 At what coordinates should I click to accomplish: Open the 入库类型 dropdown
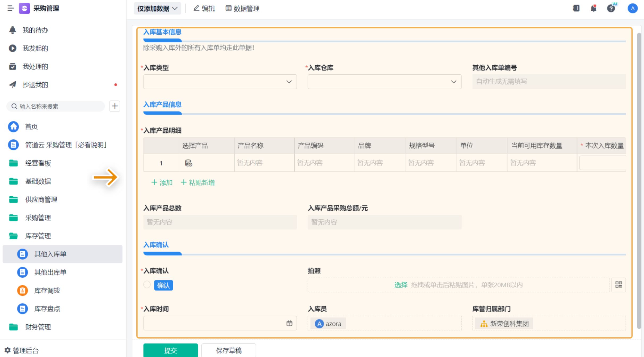(220, 82)
